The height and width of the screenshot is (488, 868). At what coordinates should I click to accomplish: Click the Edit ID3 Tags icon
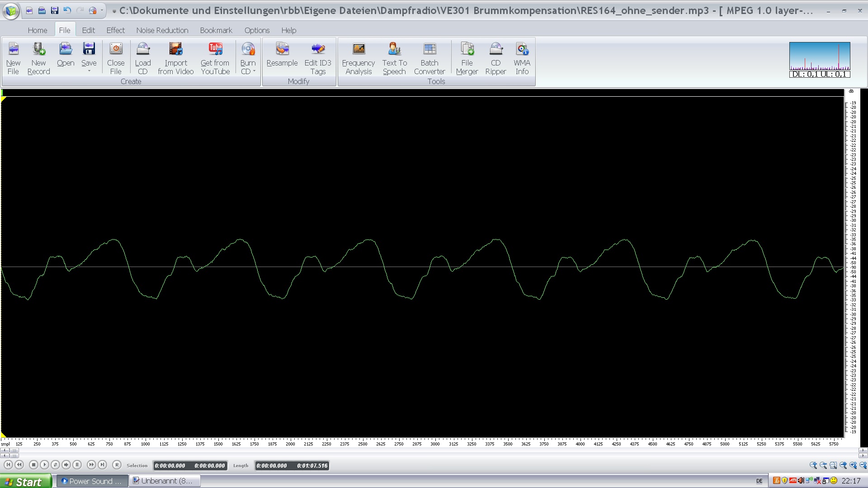(318, 49)
